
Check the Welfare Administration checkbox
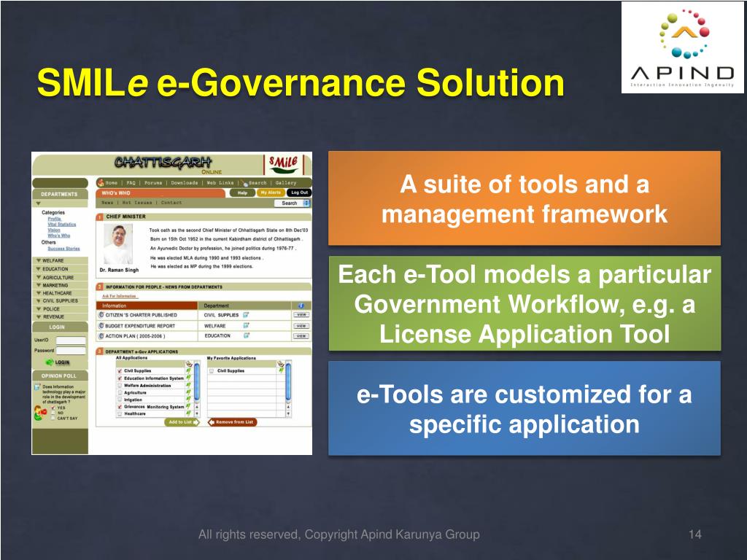[120, 386]
